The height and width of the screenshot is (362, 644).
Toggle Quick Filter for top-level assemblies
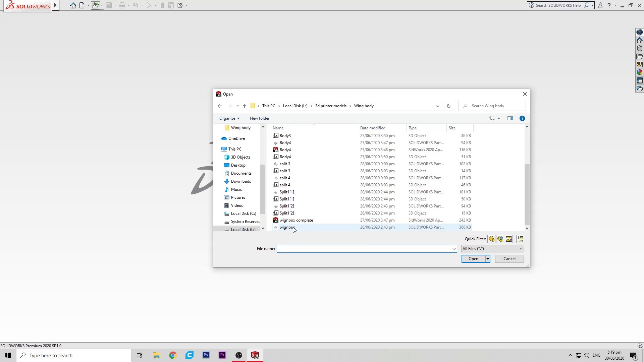click(x=520, y=239)
